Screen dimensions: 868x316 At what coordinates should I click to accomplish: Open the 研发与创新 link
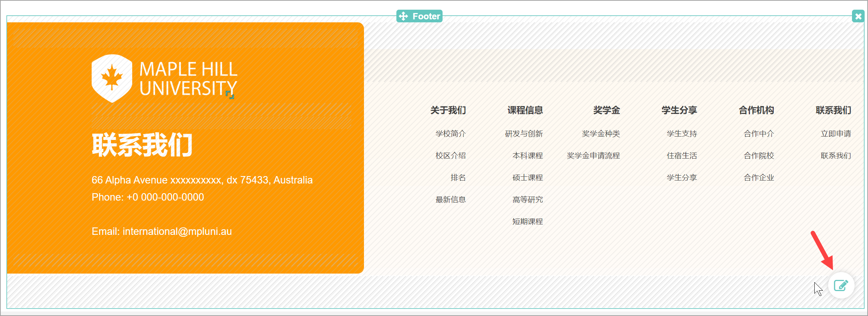click(524, 134)
